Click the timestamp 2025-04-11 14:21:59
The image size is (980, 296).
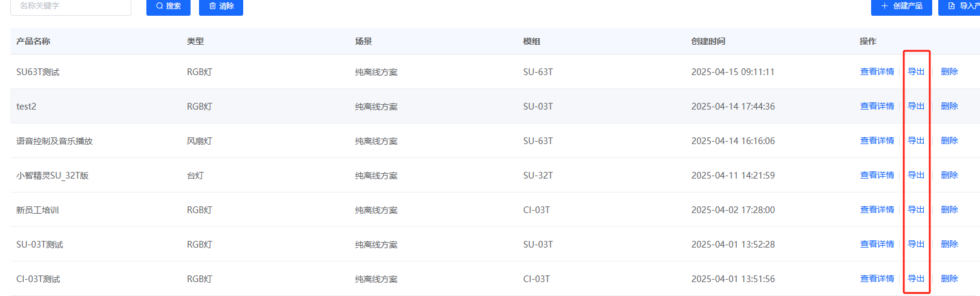pyautogui.click(x=733, y=176)
